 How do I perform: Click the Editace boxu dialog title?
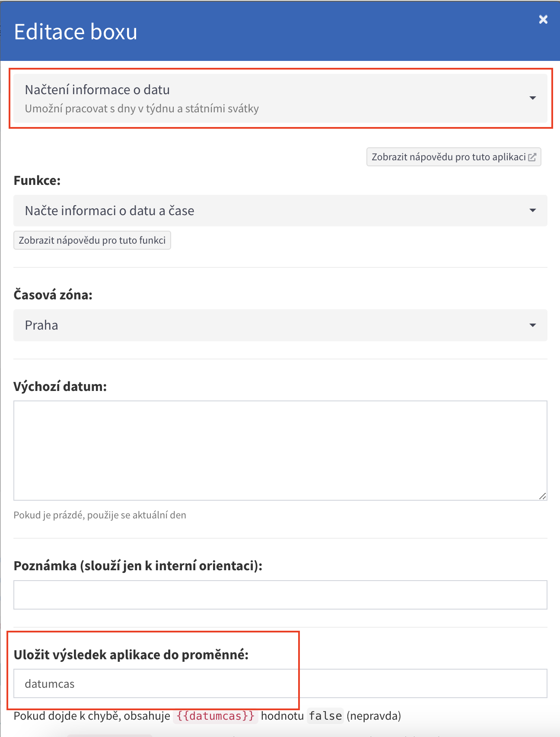tap(76, 32)
